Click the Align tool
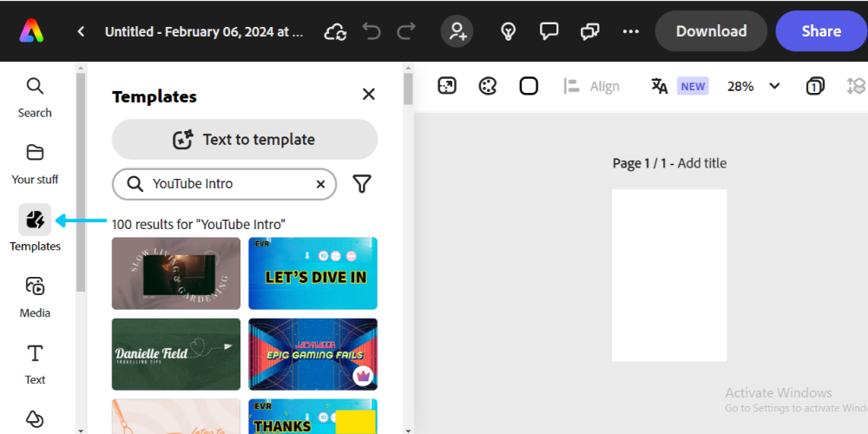Image resolution: width=868 pixels, height=434 pixels. click(x=591, y=86)
